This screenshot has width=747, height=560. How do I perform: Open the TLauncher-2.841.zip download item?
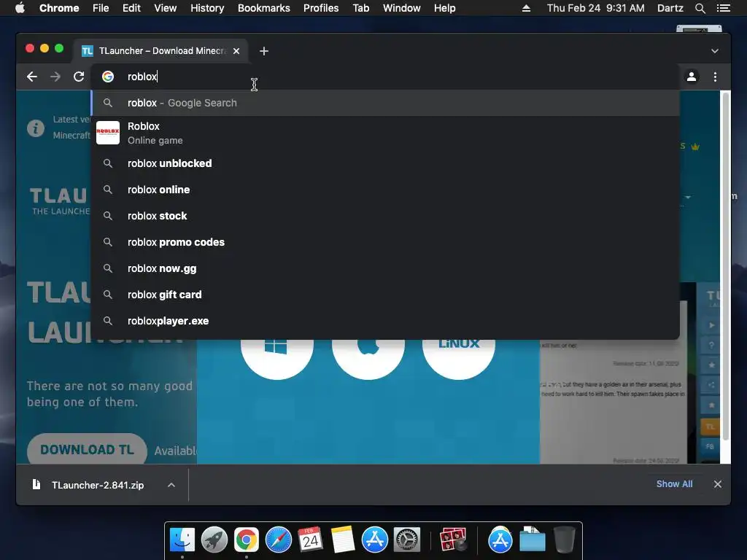click(x=97, y=485)
